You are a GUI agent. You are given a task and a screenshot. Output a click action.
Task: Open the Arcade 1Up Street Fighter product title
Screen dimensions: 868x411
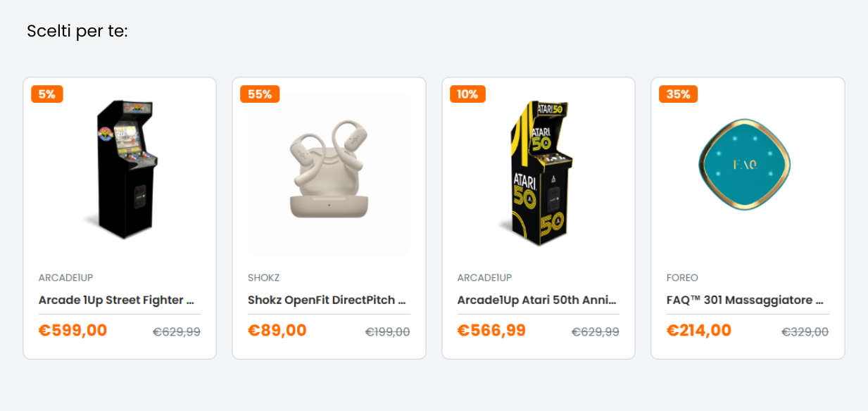(117, 300)
